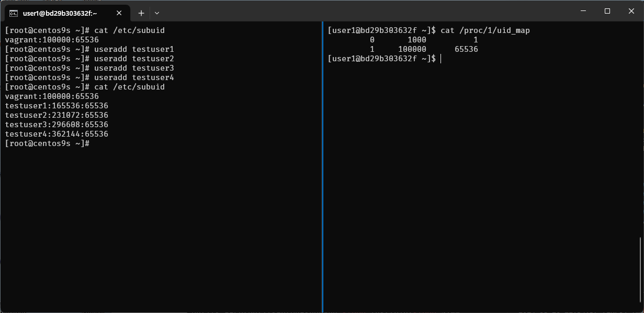Open a new tab with plus button

(141, 13)
